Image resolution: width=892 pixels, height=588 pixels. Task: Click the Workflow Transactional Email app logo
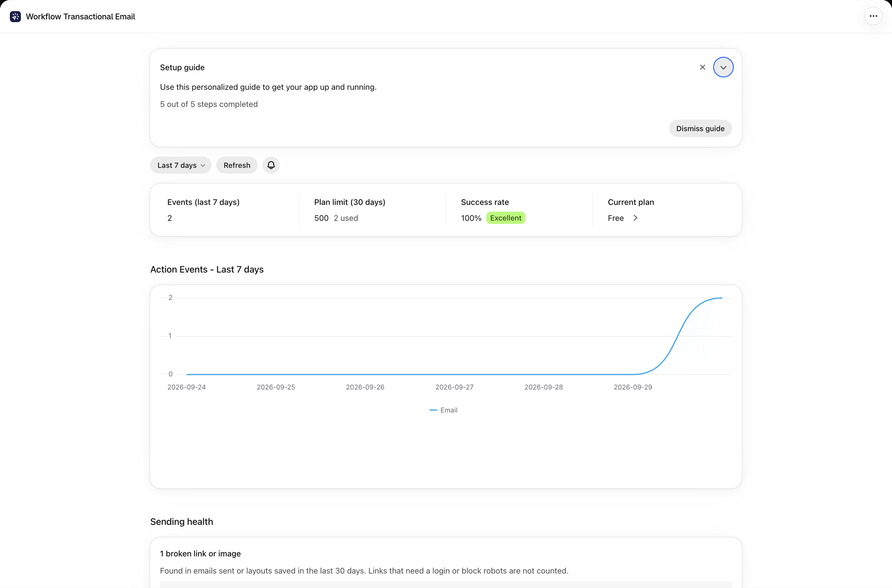click(15, 17)
